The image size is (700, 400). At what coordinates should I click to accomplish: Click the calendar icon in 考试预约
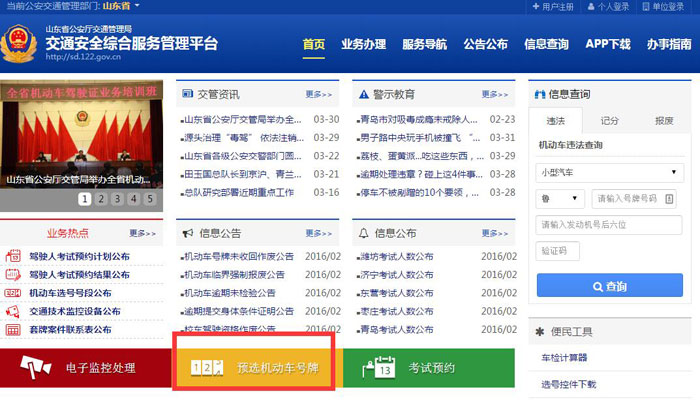click(x=379, y=367)
